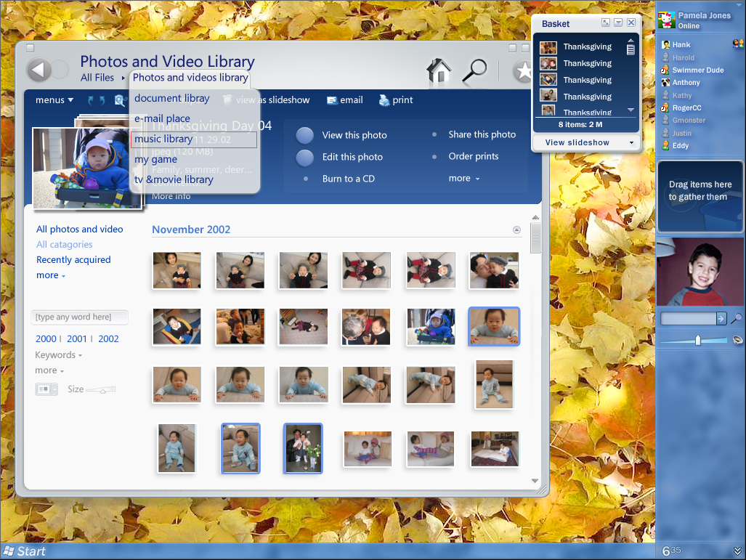746x560 pixels.
Task: Click the printer icon beside print
Action: point(384,100)
